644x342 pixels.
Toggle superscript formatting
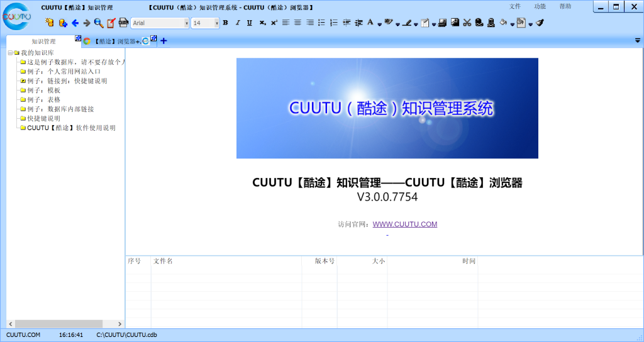tap(274, 23)
